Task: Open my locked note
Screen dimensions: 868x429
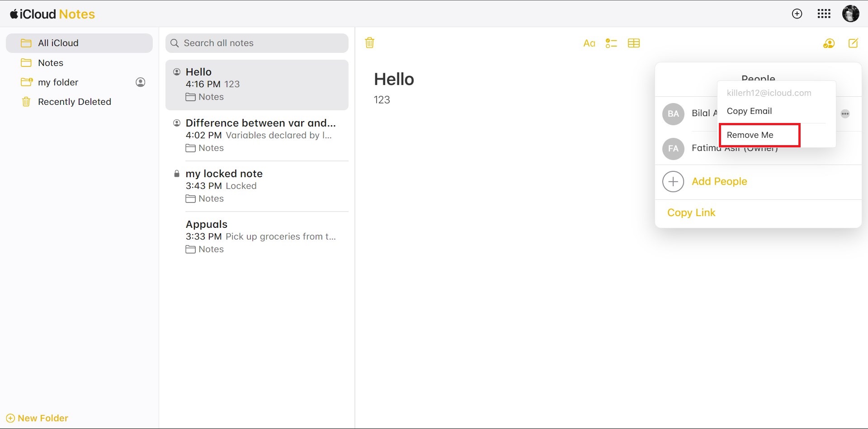Action: 257,186
